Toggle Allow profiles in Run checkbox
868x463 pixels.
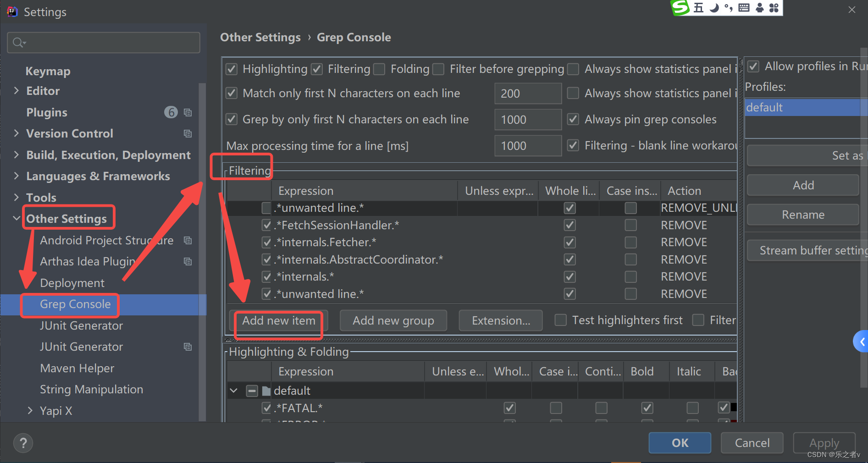753,66
